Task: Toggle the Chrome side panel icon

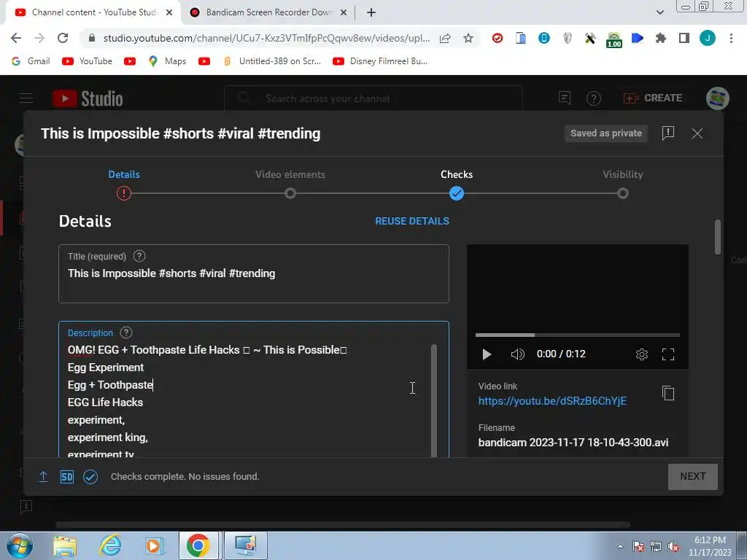Action: click(x=684, y=38)
